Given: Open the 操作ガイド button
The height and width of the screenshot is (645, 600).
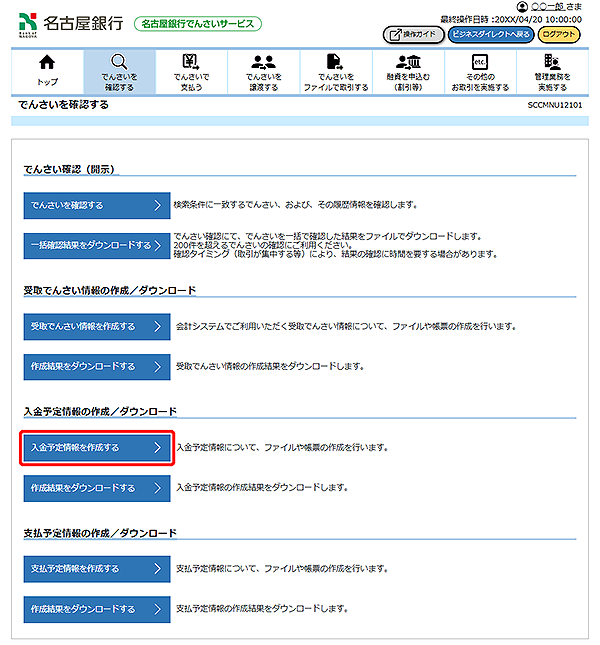Looking at the screenshot, I should point(412,35).
